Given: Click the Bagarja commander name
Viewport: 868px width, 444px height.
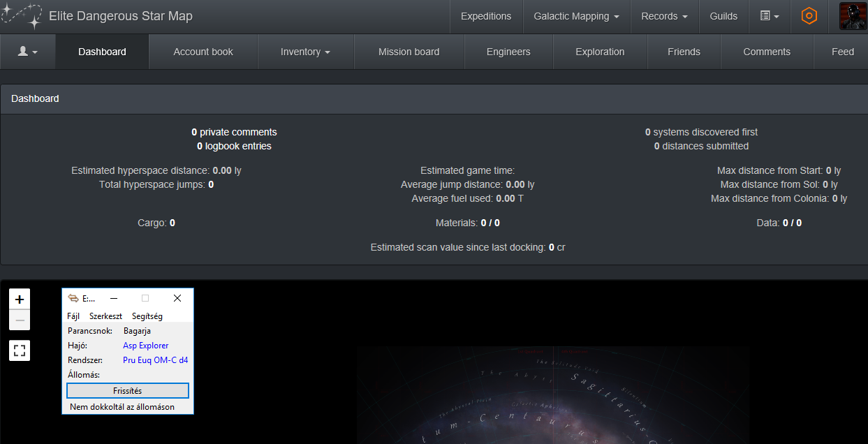Looking at the screenshot, I should coord(137,331).
